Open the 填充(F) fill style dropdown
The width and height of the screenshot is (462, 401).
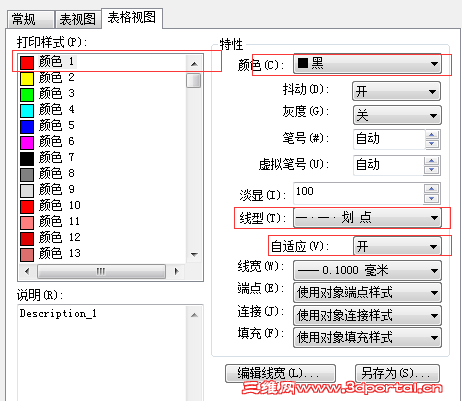[x=367, y=337]
